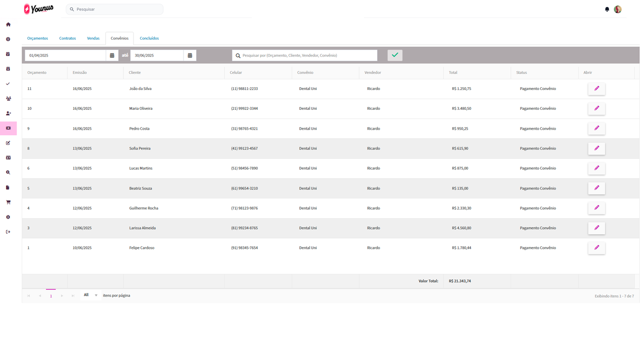Open the users group sidebar icon
Viewport: 644px width, 362px height.
(x=8, y=99)
